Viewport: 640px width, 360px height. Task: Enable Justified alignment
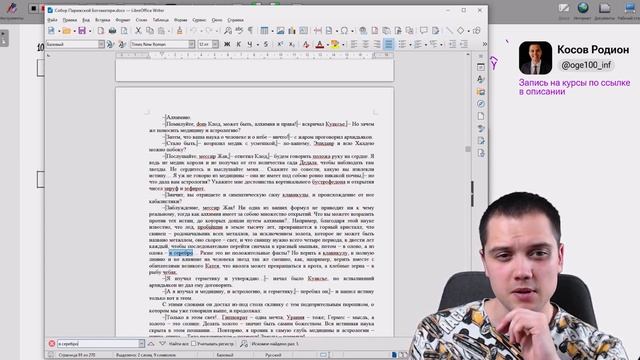pyautogui.click(x=389, y=44)
